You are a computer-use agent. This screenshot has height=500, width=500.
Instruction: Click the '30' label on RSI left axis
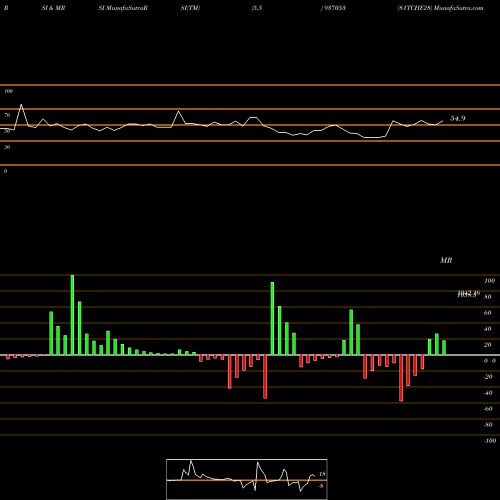pyautogui.click(x=7, y=147)
